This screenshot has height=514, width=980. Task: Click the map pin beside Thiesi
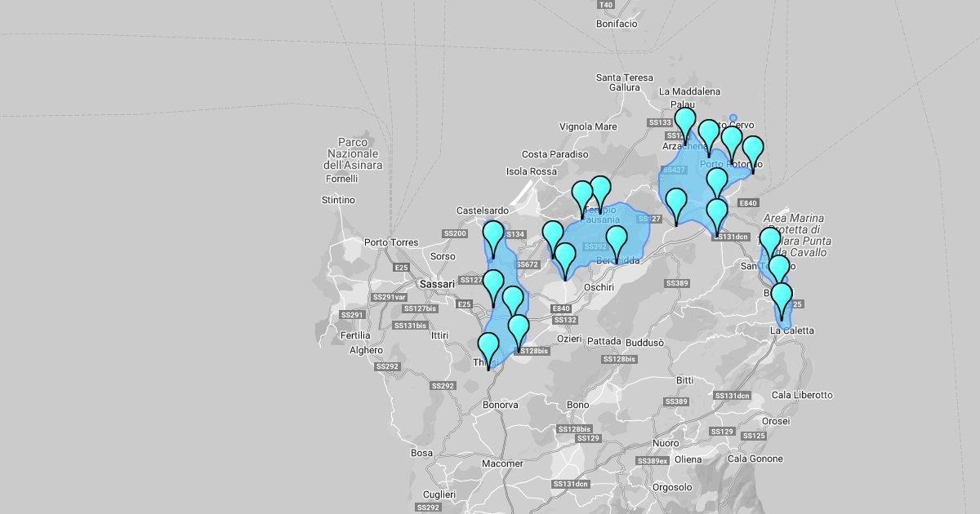coord(488,348)
